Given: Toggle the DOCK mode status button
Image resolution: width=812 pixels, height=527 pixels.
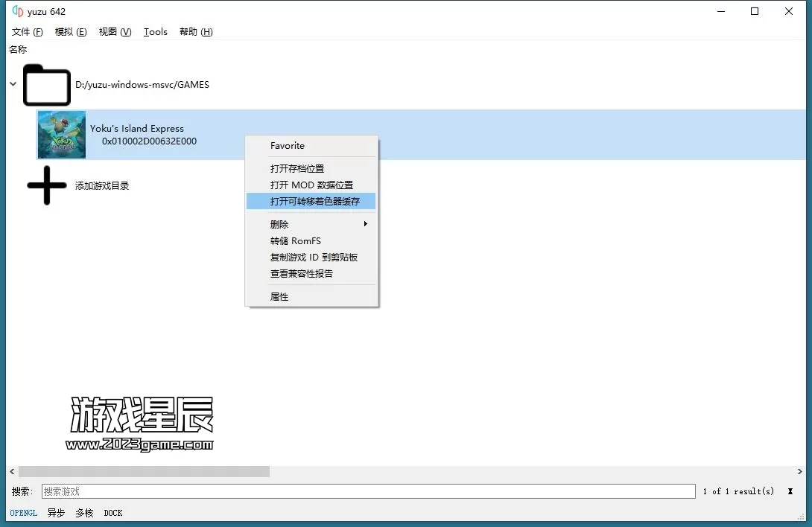Looking at the screenshot, I should click(x=113, y=513).
